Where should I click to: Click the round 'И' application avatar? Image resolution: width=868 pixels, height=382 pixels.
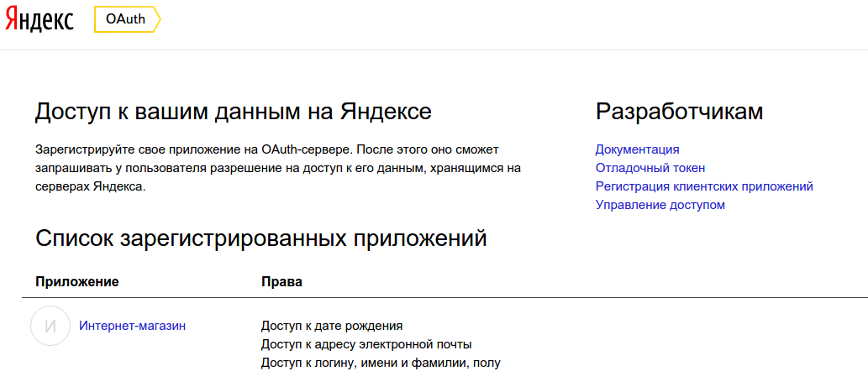coord(50,326)
